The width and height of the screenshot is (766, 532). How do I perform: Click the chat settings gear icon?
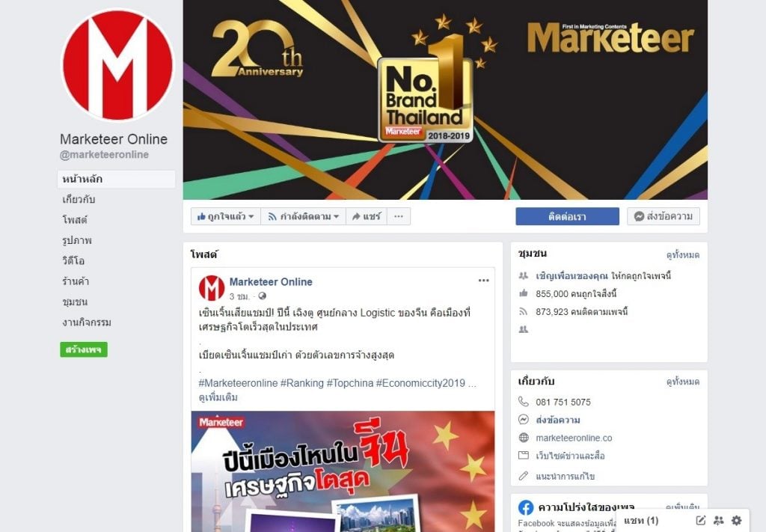pyautogui.click(x=736, y=520)
